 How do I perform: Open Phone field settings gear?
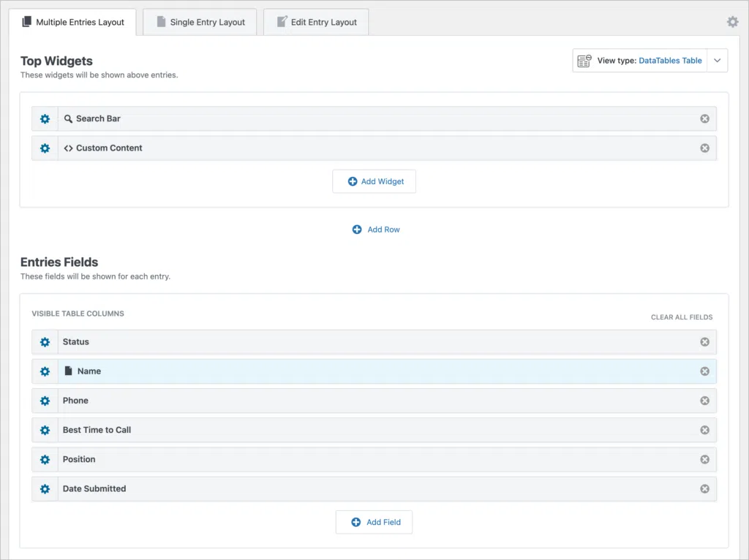(45, 401)
